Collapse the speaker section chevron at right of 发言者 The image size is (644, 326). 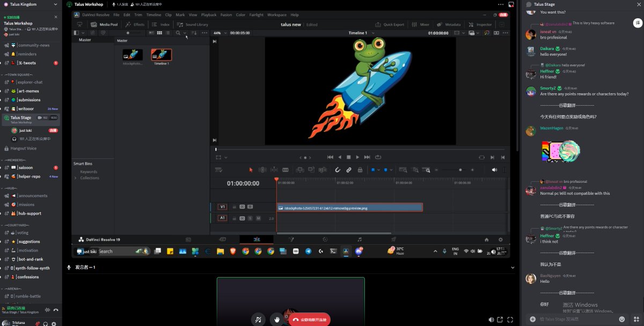(x=513, y=267)
